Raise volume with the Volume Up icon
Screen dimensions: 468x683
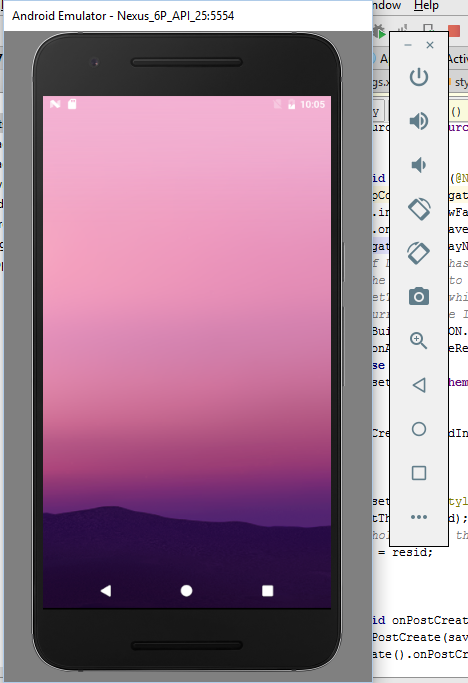[x=419, y=121]
